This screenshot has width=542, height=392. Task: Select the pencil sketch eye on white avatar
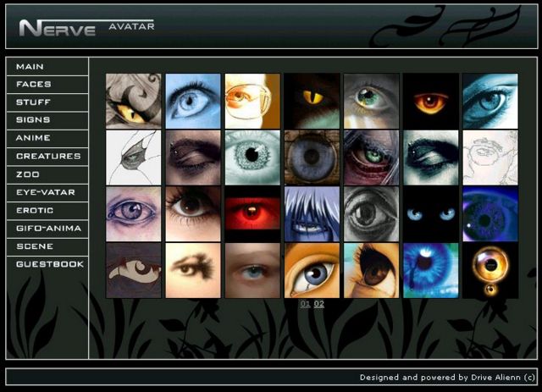(134, 157)
